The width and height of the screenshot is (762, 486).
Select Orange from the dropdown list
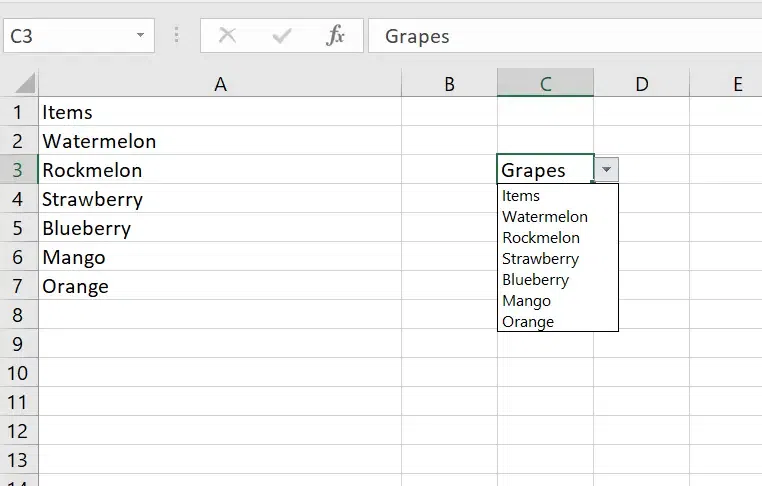528,322
